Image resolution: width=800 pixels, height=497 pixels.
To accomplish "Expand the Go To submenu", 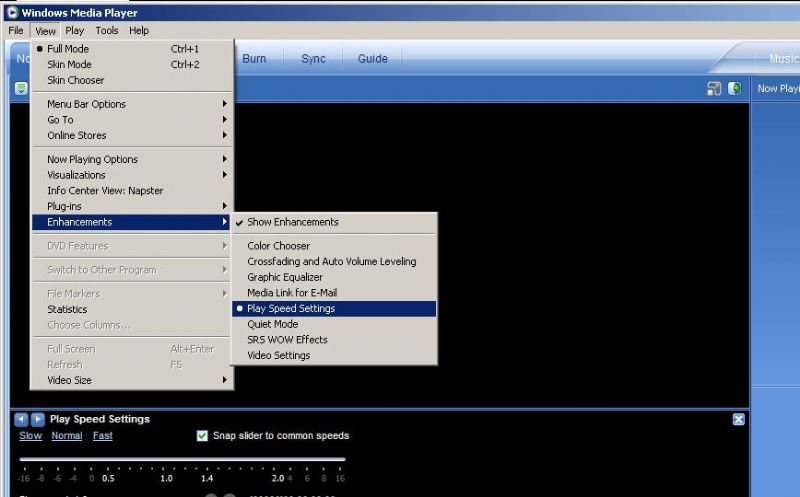I will pos(132,120).
